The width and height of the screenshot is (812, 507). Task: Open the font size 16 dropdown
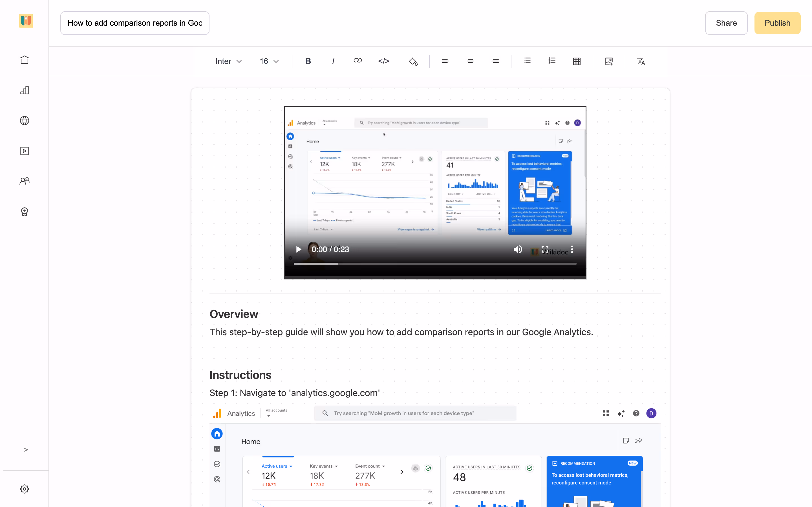(268, 61)
